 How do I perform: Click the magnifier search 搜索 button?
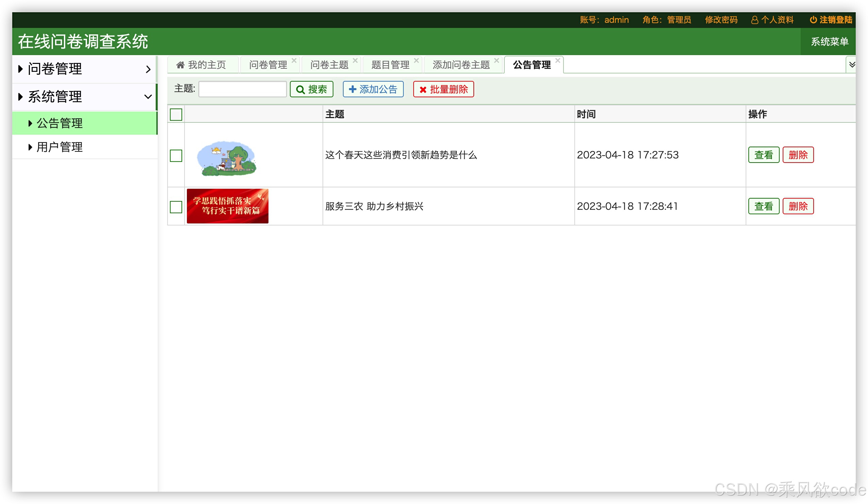click(311, 89)
